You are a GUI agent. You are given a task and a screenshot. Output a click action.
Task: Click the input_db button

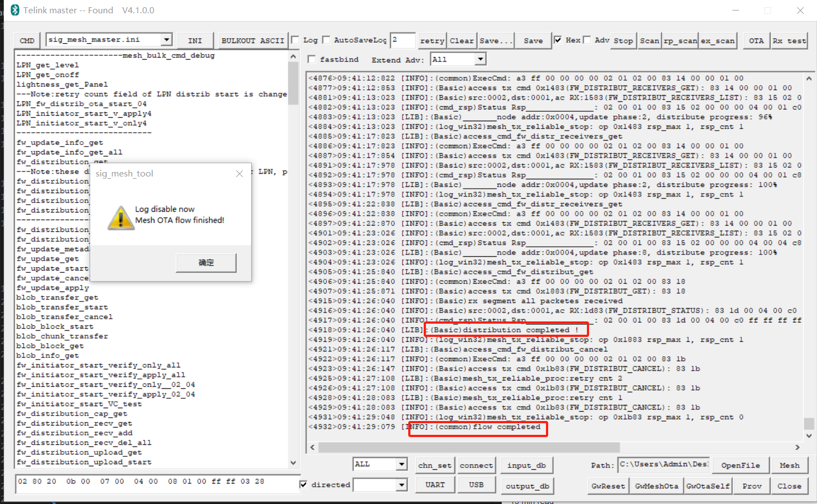(x=527, y=465)
